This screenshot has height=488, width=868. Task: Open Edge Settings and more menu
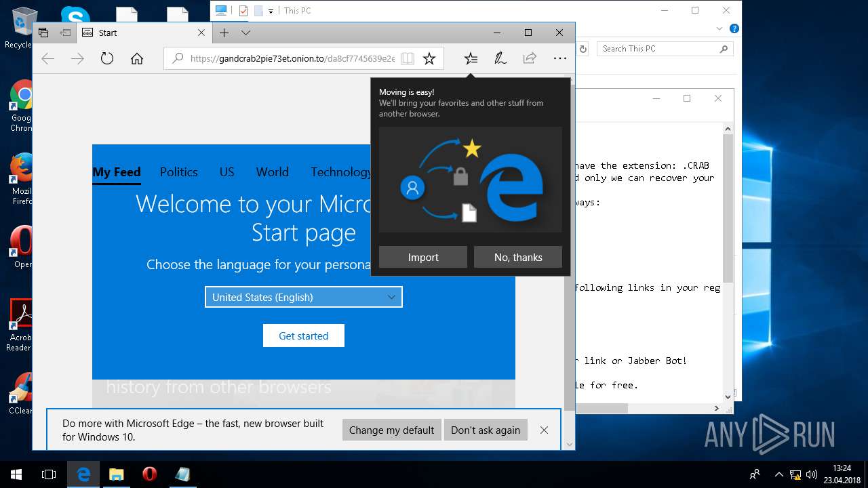coord(559,59)
